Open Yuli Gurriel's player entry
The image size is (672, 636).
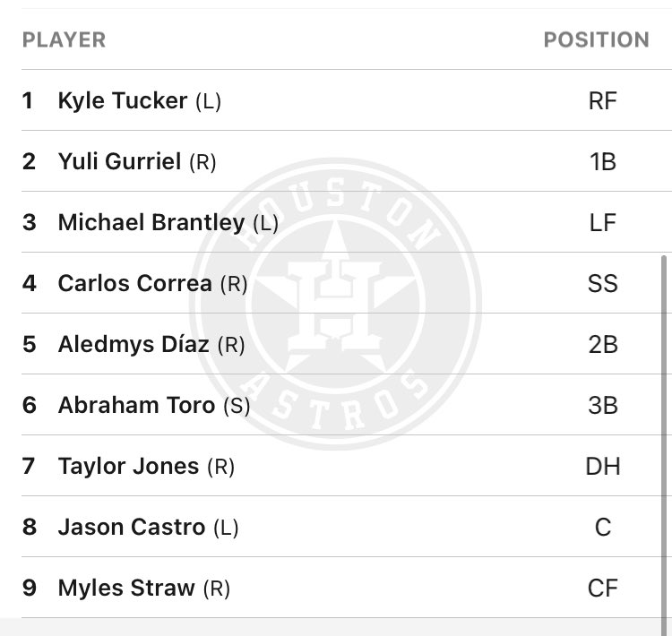(119, 161)
